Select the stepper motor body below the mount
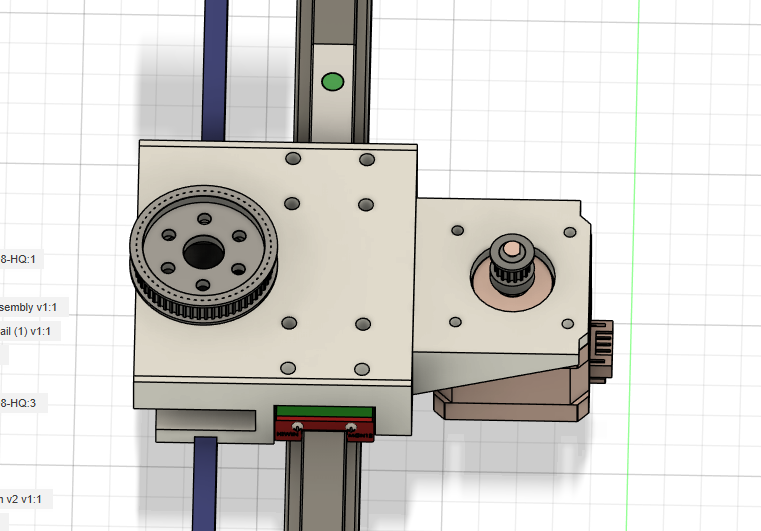Screen dimensions: 761x531 pos(510,398)
